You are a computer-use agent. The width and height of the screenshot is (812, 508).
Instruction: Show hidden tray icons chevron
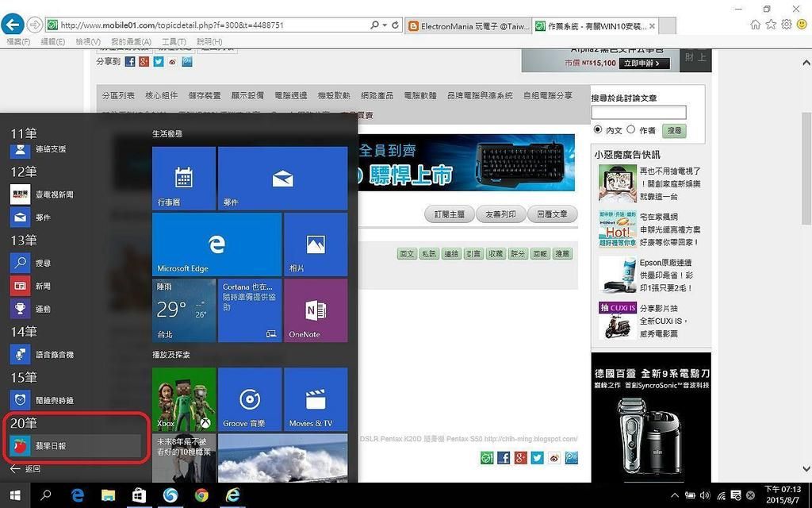click(675, 495)
